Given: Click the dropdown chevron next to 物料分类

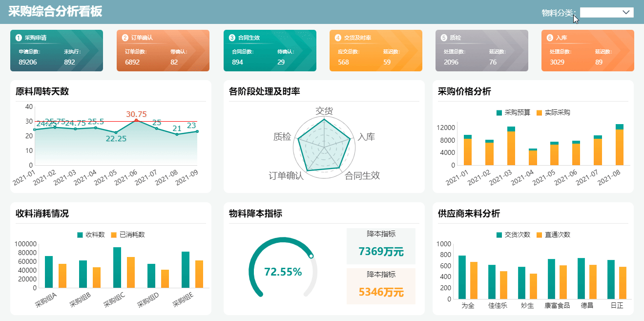Looking at the screenshot, I should (x=626, y=13).
